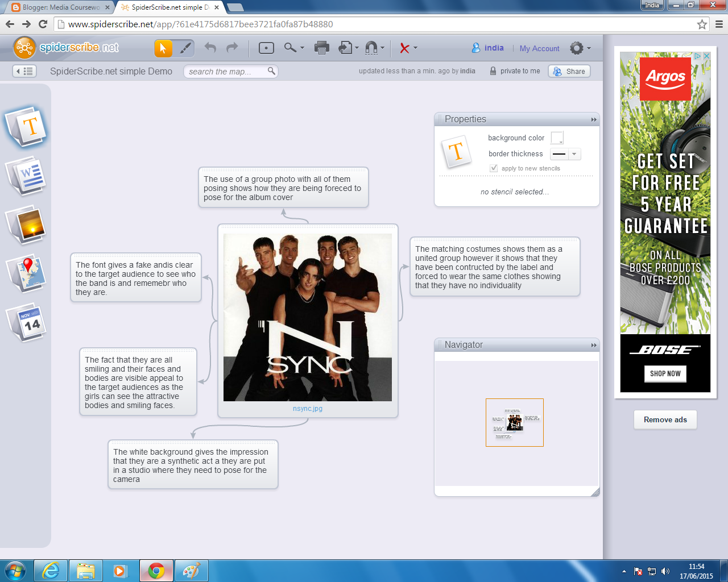
Task: Select the Map location stencil
Action: pos(26,273)
